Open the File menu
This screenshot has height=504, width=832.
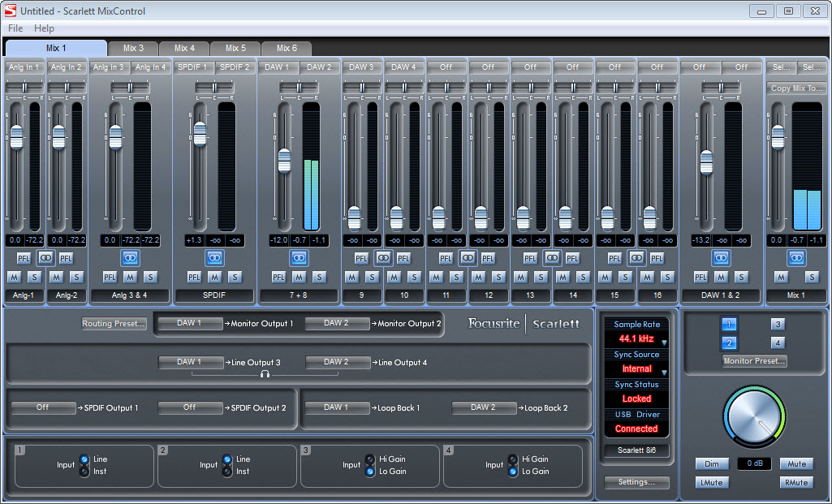pyautogui.click(x=15, y=28)
